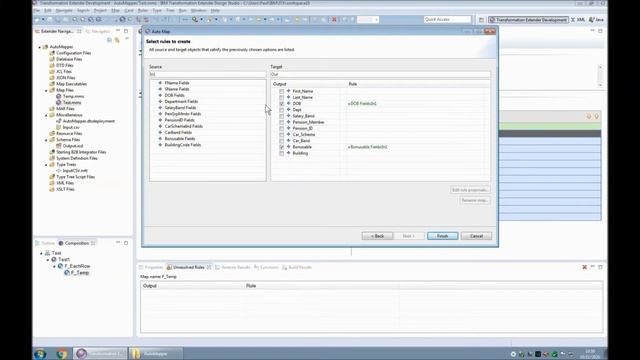This screenshot has width=640, height=360.
Task: Switch to the Outline tab
Action: 45,243
